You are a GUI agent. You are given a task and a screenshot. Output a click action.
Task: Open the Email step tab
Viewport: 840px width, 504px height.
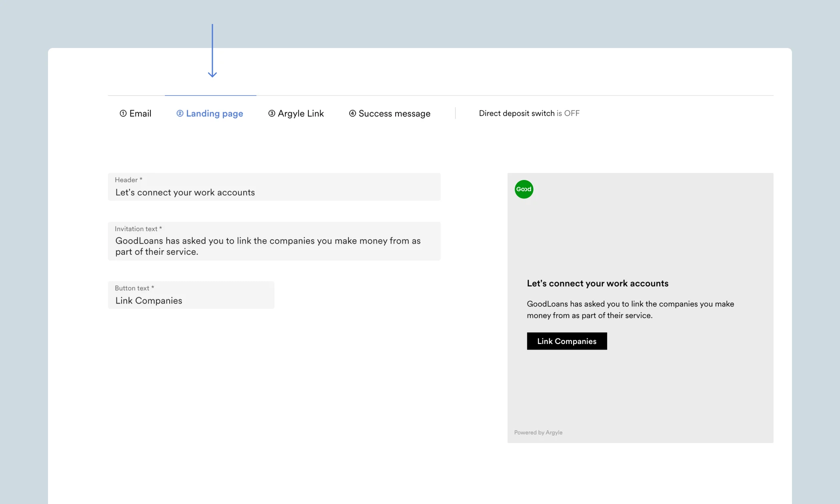136,114
